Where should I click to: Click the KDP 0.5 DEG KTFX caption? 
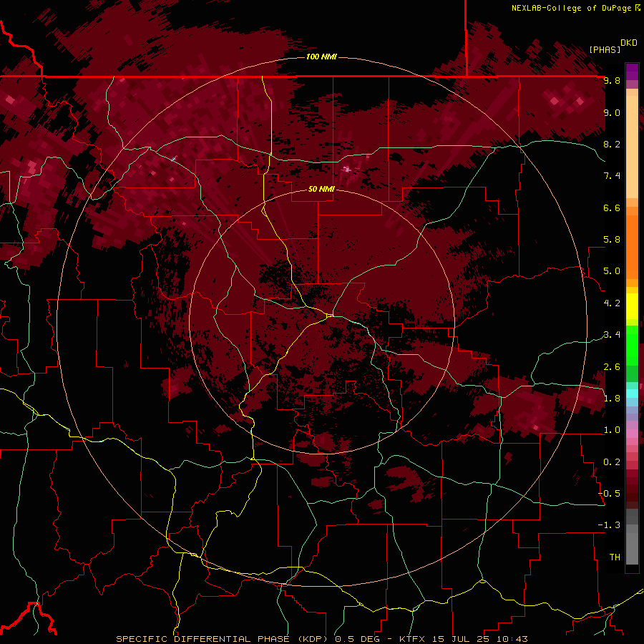tap(321, 639)
